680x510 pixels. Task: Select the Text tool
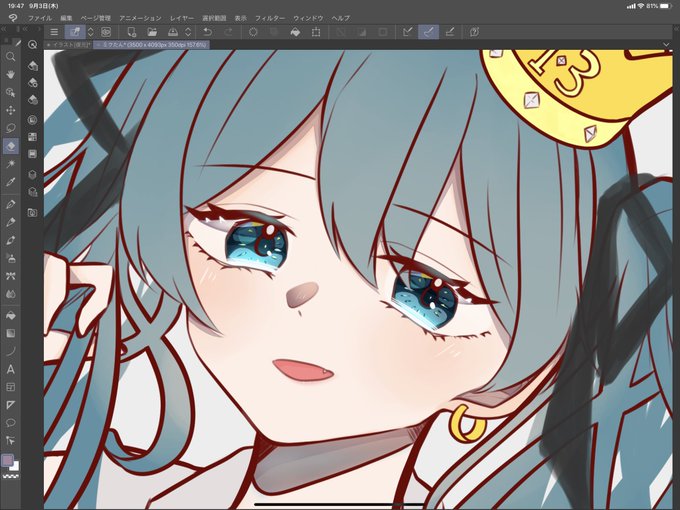pyautogui.click(x=11, y=369)
